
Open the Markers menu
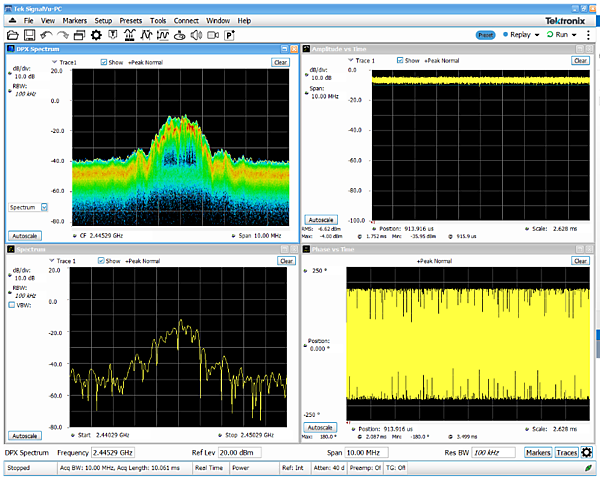tap(74, 20)
